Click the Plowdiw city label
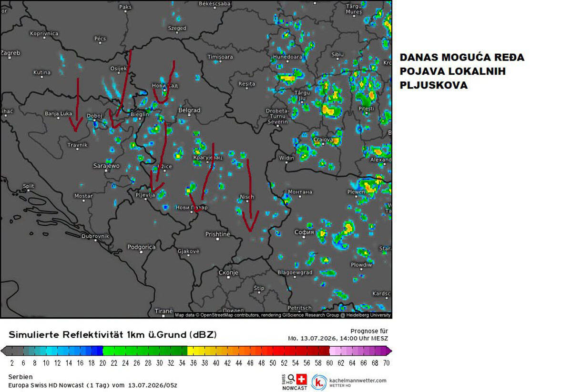Viewport: 572px width, 392px height. pos(361,264)
